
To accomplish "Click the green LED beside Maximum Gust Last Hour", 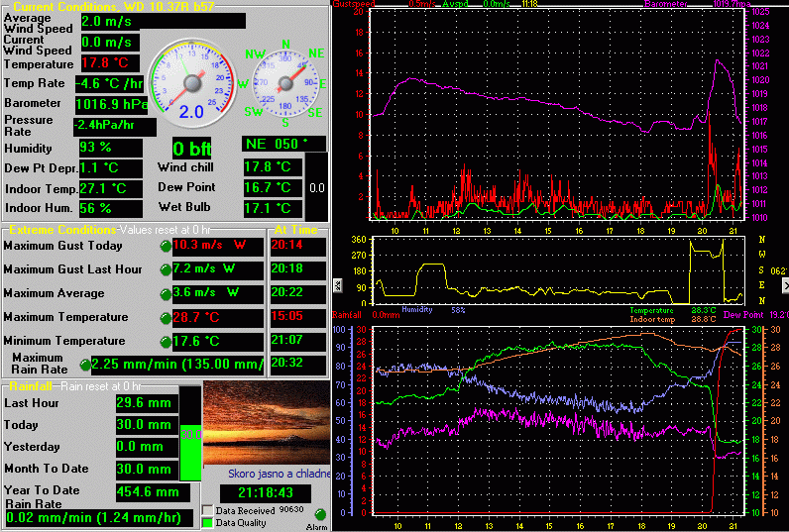I will click(166, 270).
